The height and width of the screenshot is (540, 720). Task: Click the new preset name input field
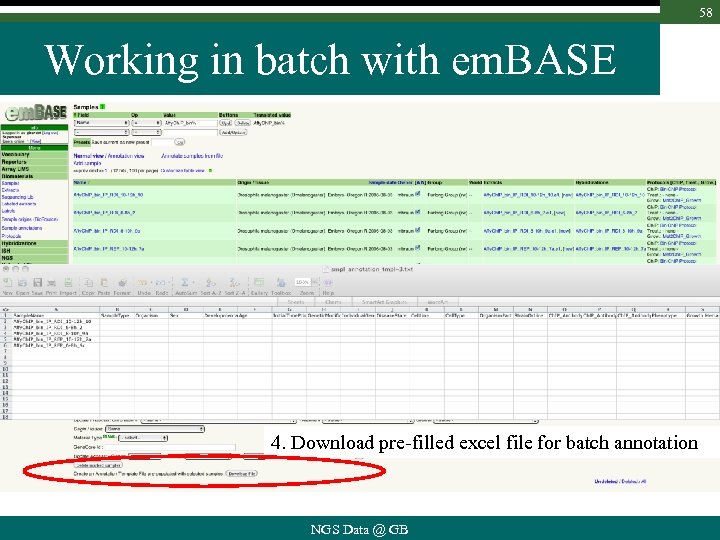point(162,142)
